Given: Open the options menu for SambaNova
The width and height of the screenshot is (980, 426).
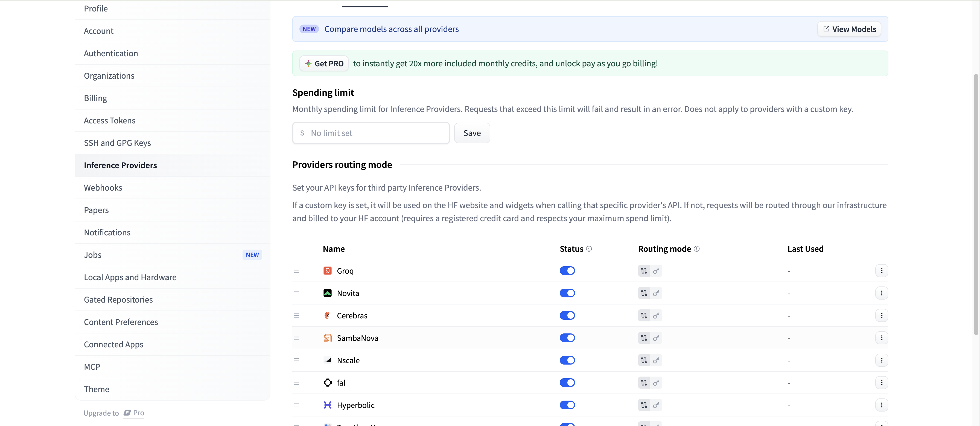Looking at the screenshot, I should [882, 338].
